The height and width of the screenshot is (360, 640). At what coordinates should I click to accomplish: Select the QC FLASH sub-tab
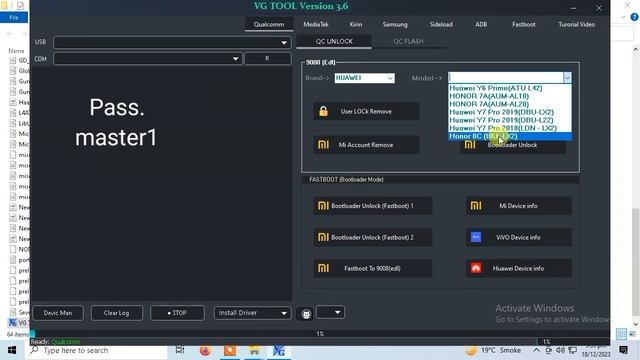click(408, 42)
